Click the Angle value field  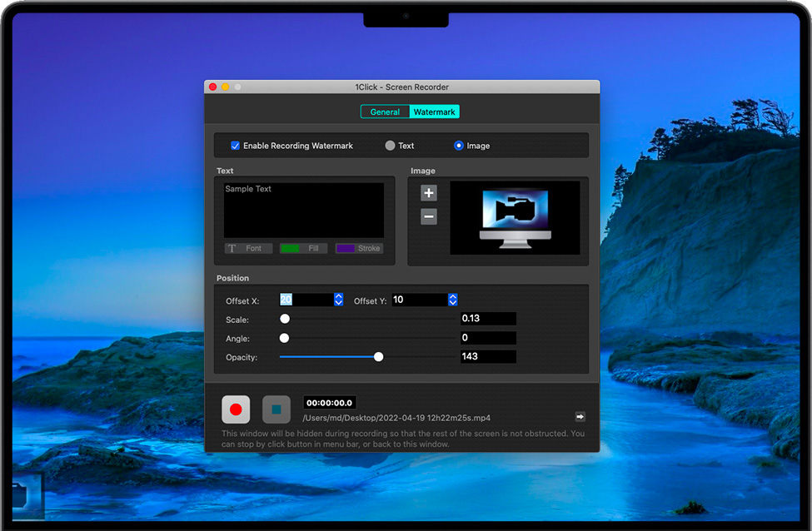pos(488,338)
